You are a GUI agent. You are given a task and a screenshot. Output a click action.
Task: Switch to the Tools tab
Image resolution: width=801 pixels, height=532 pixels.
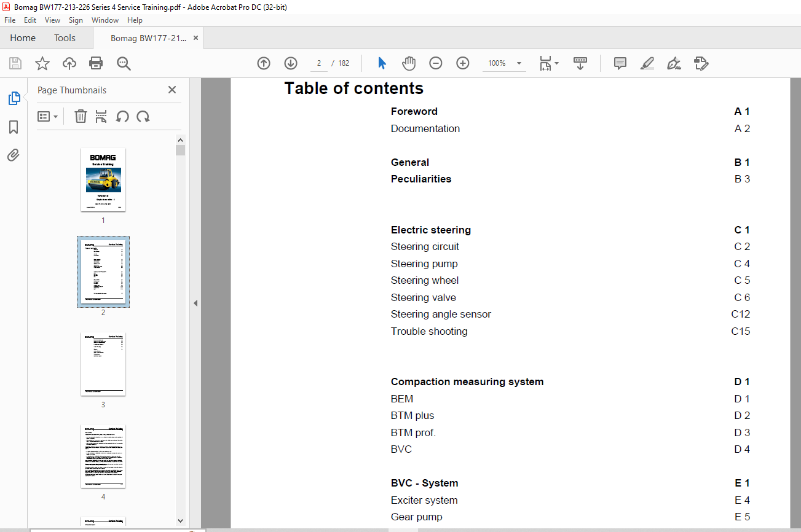65,38
